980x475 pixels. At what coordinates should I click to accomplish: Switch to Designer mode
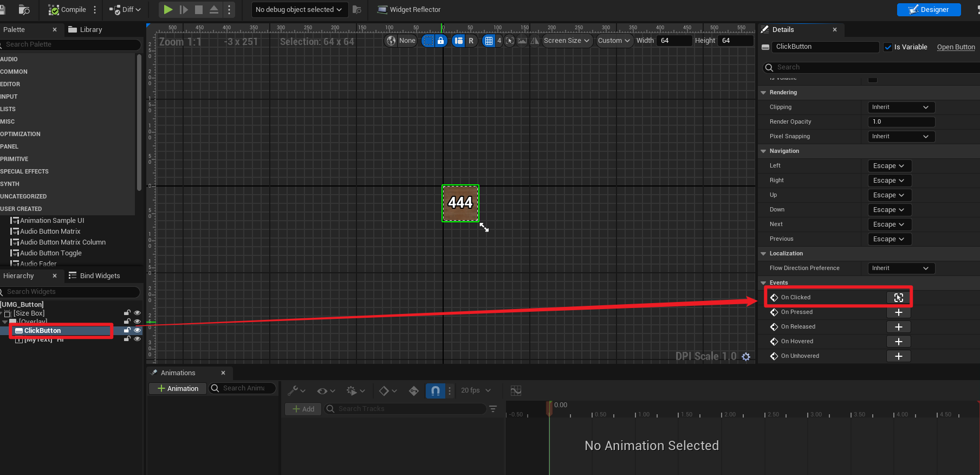click(x=929, y=10)
